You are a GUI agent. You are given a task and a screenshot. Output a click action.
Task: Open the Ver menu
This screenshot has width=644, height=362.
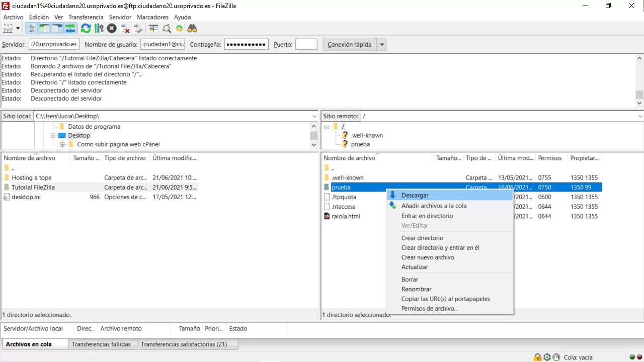pyautogui.click(x=58, y=17)
